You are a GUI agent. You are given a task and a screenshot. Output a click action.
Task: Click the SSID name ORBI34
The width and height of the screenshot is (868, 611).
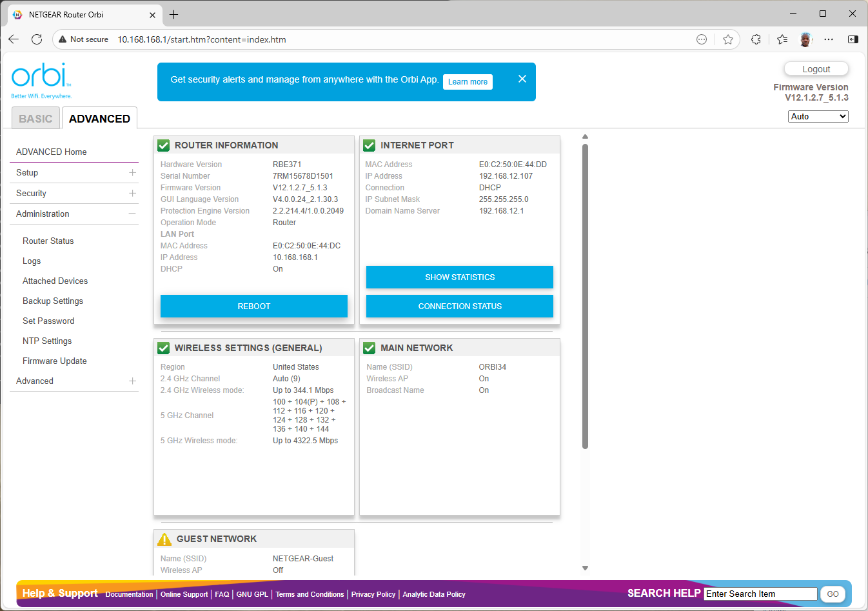tap(493, 367)
